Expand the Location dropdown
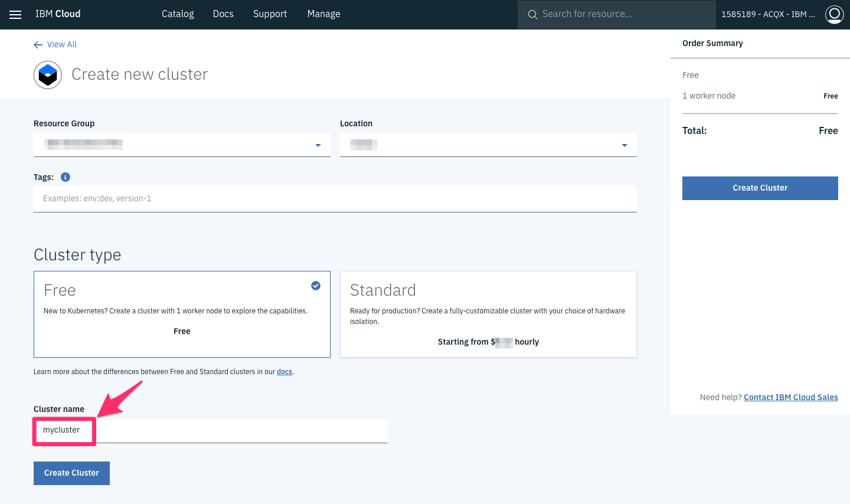The width and height of the screenshot is (850, 504). point(488,145)
